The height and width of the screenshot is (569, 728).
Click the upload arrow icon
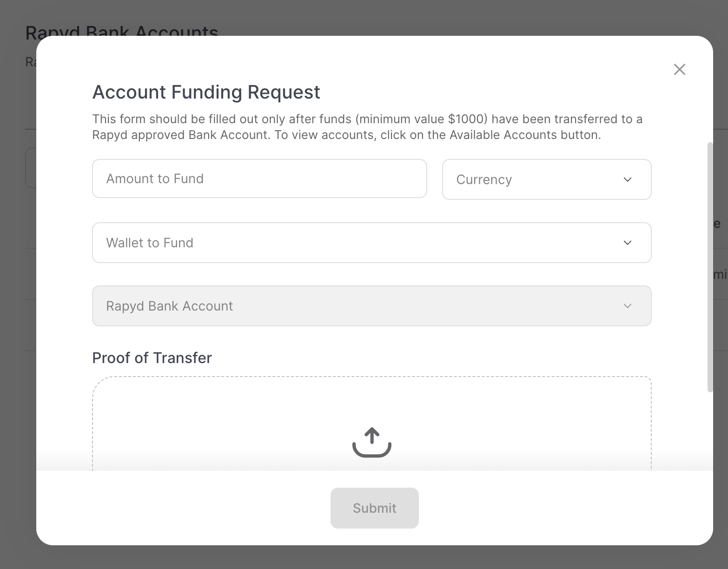pyautogui.click(x=371, y=442)
